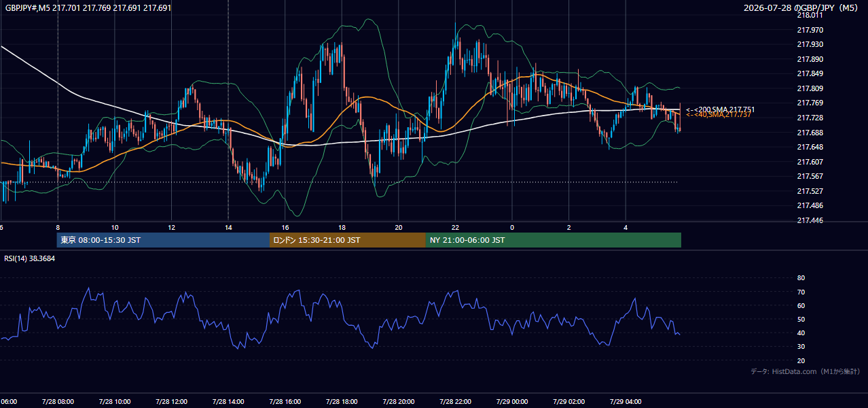The width and height of the screenshot is (868, 408).
Task: Click the bottom time label 7/28 12:00
Action: pyautogui.click(x=171, y=402)
